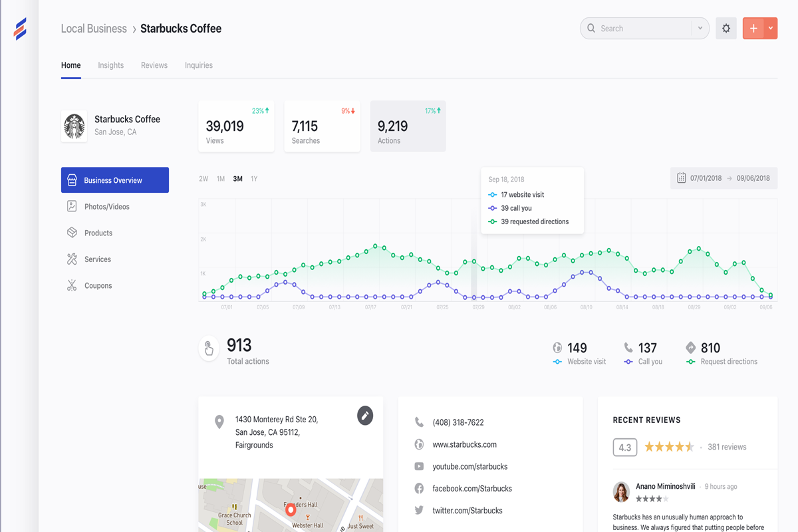Click the Total actions hand icon
The width and height of the screenshot is (798, 532).
pyautogui.click(x=209, y=349)
